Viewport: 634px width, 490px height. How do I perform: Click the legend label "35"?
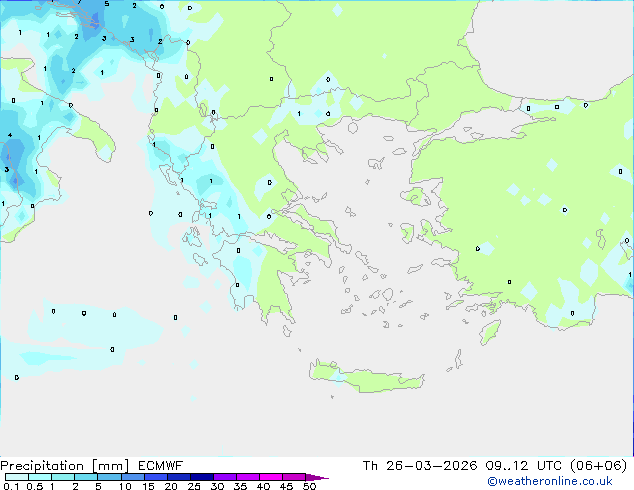[x=240, y=486]
